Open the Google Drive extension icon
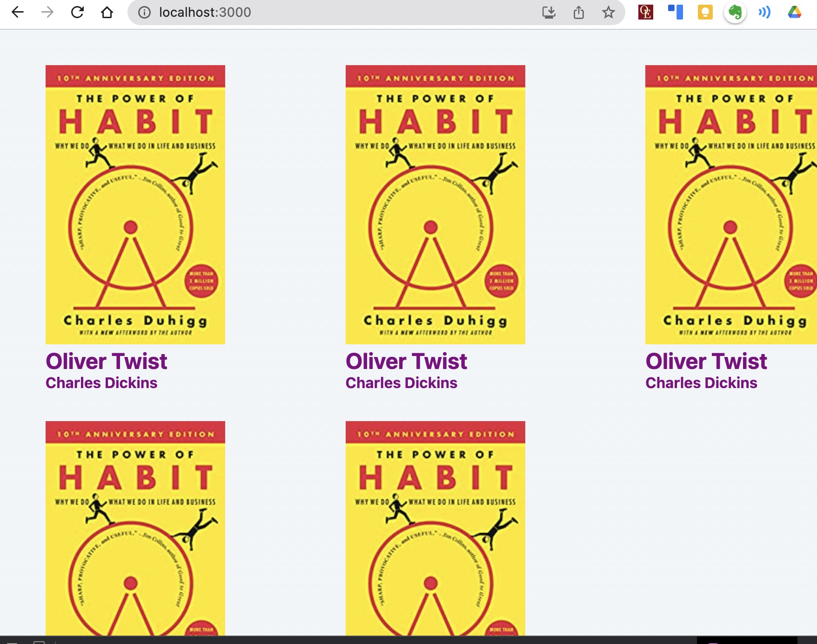 click(795, 12)
